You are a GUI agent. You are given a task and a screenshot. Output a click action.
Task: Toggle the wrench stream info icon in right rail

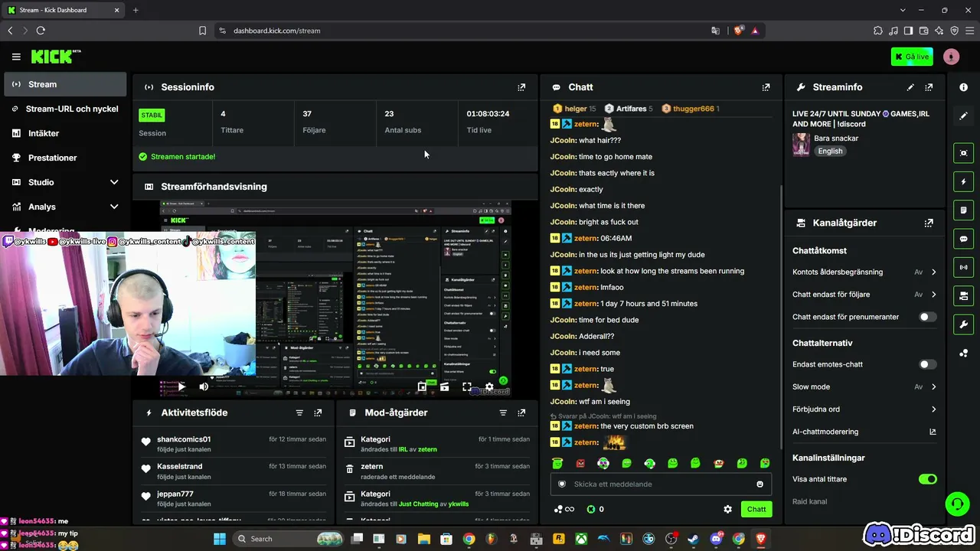(963, 324)
